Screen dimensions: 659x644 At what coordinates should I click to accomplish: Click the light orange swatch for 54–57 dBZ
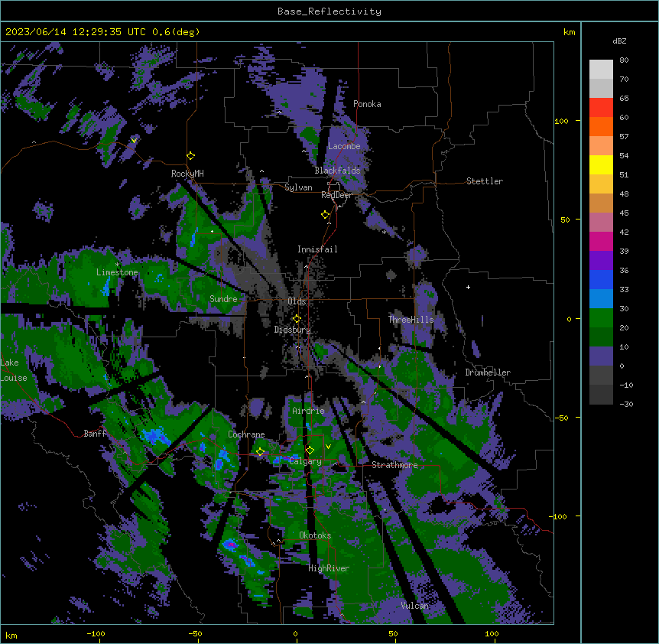[601, 146]
